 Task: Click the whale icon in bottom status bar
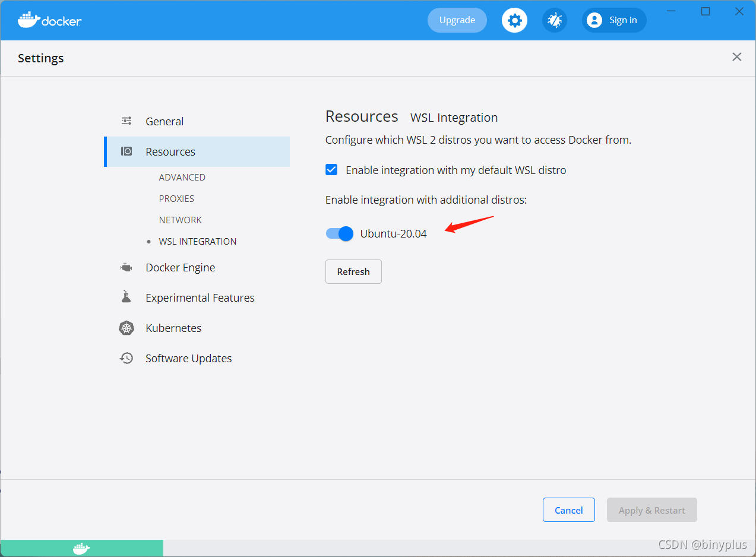pos(81,548)
